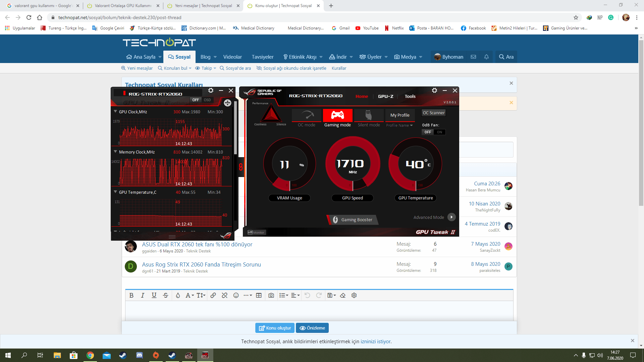The width and height of the screenshot is (644, 362).
Task: Insert image with camera icon in editor
Action: pos(271,295)
